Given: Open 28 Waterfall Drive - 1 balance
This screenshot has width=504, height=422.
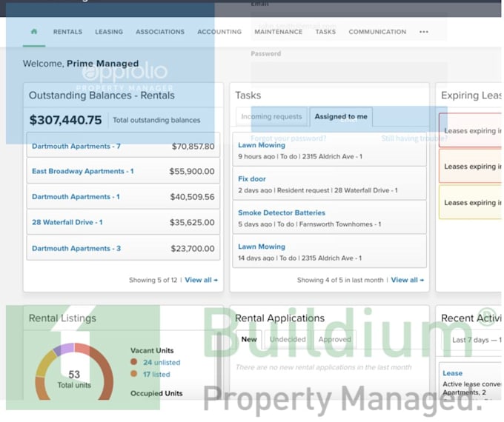Looking at the screenshot, I should 67,222.
